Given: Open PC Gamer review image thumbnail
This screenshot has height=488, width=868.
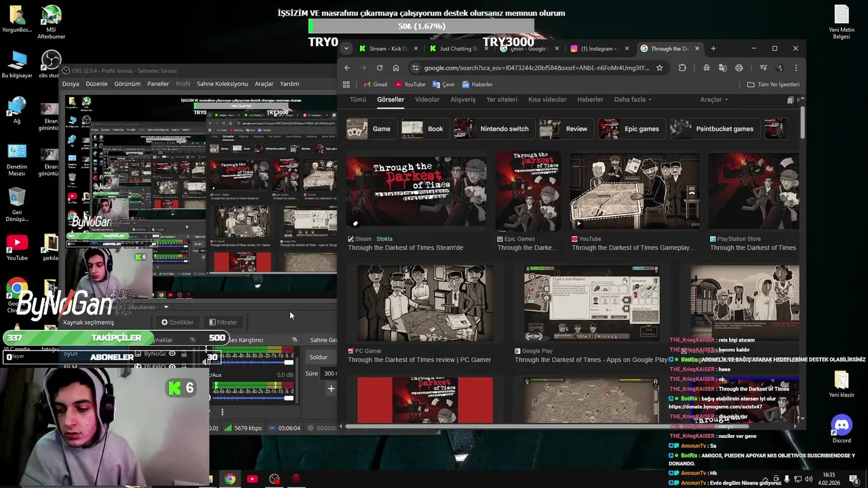Looking at the screenshot, I should coord(425,303).
